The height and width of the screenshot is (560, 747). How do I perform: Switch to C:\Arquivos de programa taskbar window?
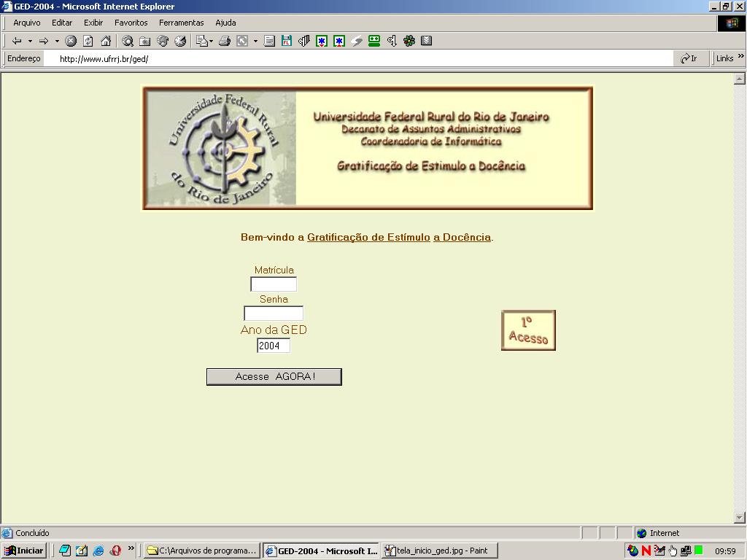click(x=203, y=551)
